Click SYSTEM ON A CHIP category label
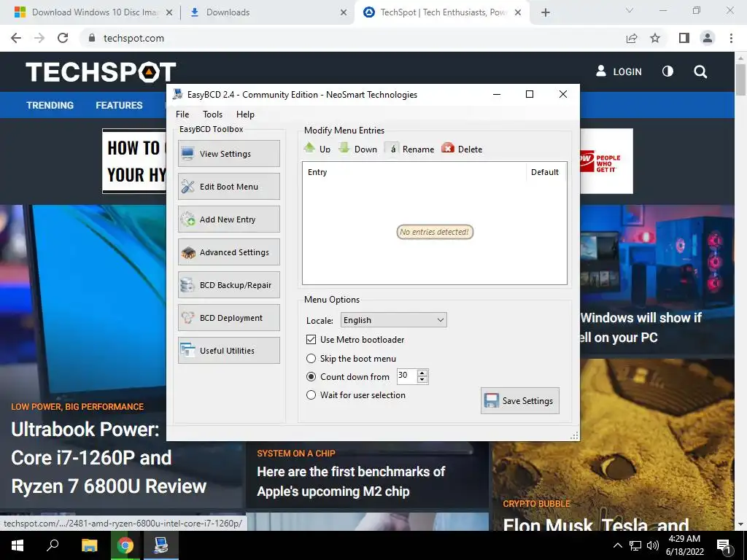 [296, 454]
